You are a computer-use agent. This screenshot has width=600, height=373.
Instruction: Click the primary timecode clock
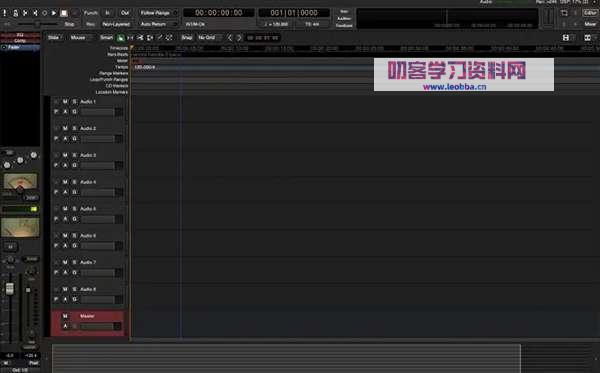coord(218,13)
